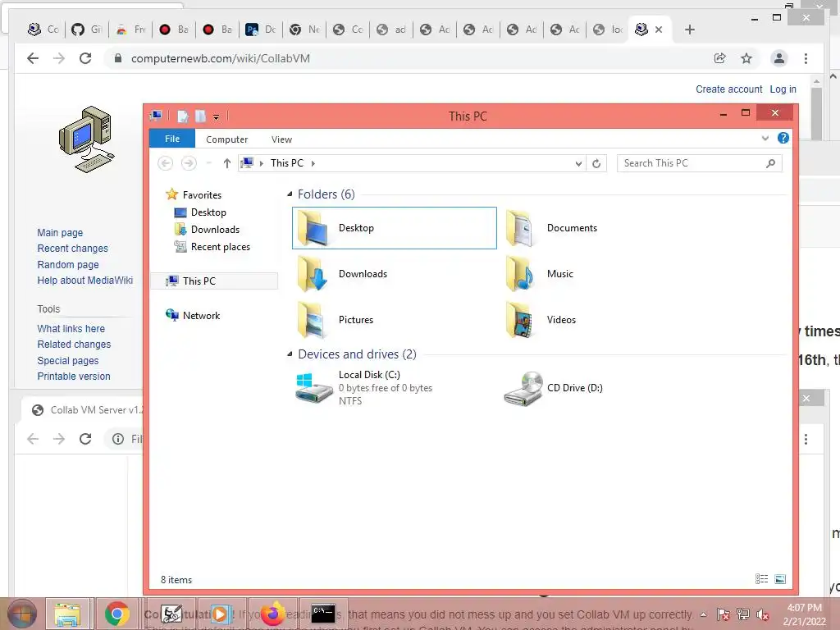Open Recent locations dropdown arrow in Explorer

click(209, 163)
